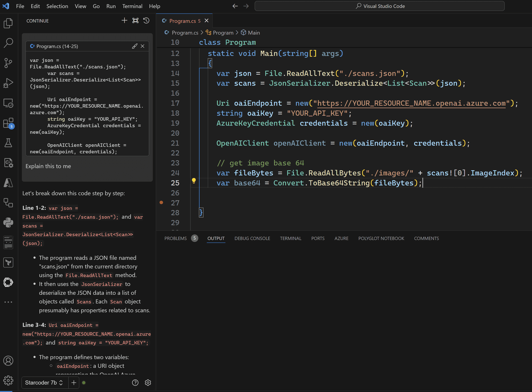The image size is (532, 392).
Task: Click the Testing flask icon
Action: click(x=8, y=143)
